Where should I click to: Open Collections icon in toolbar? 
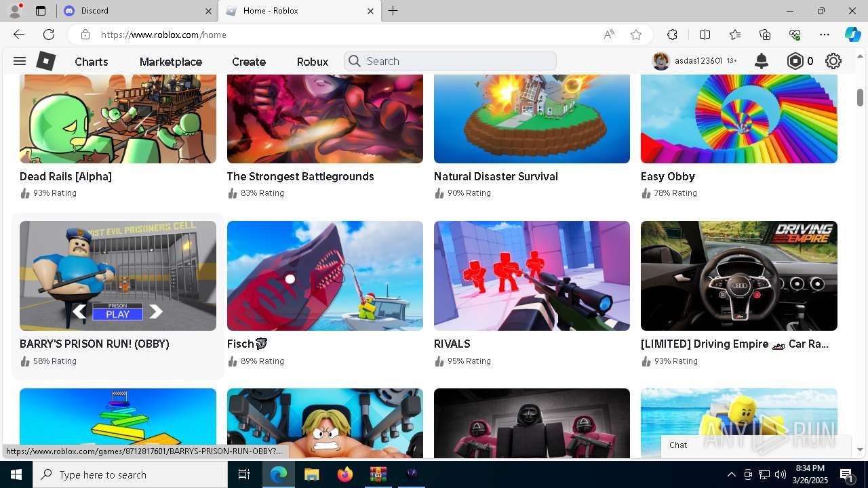click(765, 35)
